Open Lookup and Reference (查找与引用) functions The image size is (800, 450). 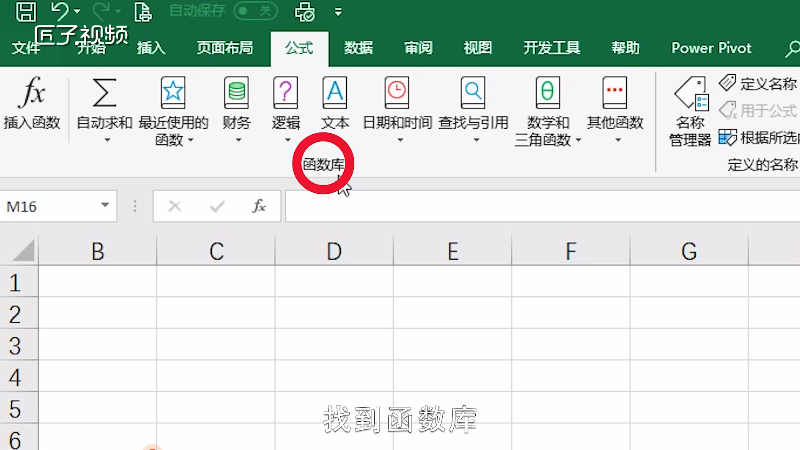point(473,95)
